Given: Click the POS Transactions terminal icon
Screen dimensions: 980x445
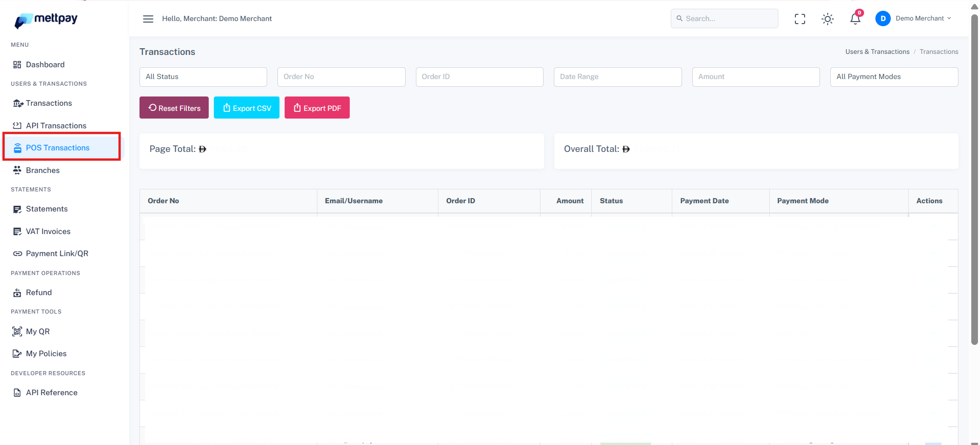Looking at the screenshot, I should point(17,148).
